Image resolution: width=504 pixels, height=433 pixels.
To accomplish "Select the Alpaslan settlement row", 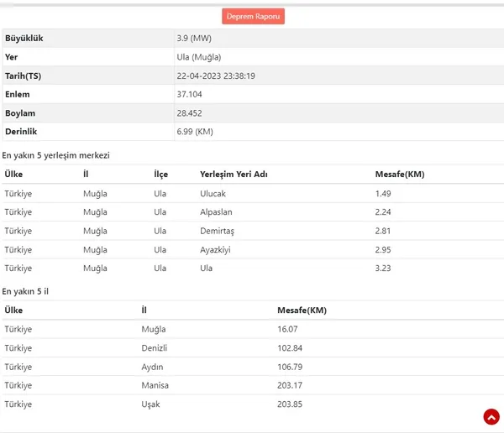I will pos(253,212).
